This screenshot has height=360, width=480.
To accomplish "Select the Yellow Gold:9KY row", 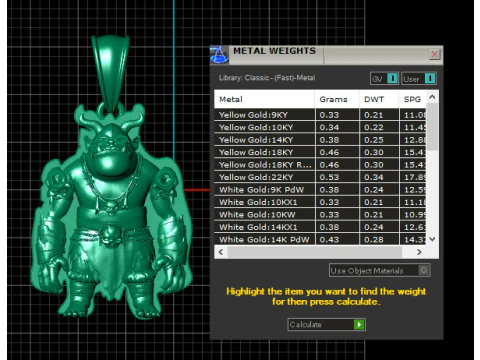I will click(x=320, y=115).
